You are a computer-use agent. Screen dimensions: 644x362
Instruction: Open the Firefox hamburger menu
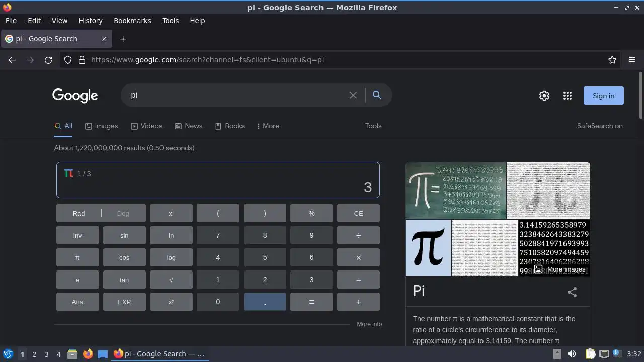[632, 60]
